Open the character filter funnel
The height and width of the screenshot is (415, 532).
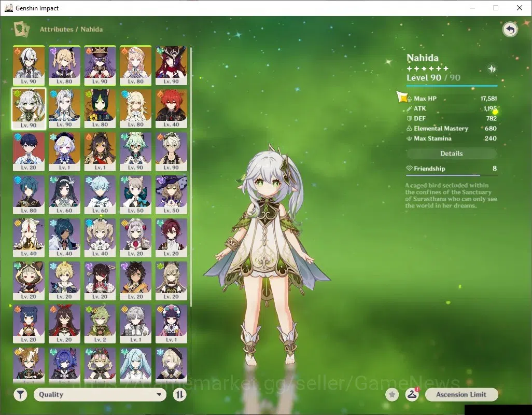pyautogui.click(x=20, y=395)
